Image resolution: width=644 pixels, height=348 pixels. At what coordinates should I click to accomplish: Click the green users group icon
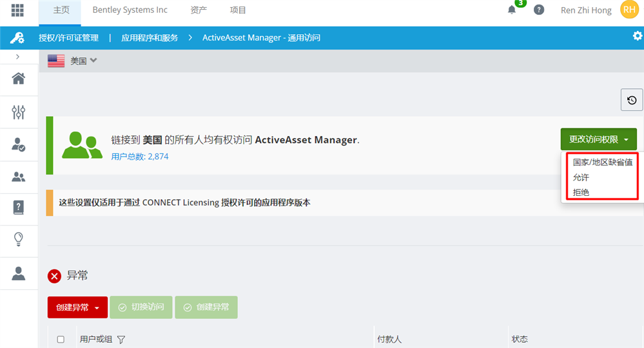pos(82,145)
